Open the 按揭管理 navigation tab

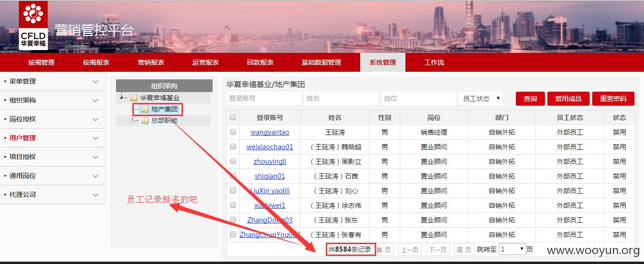(x=41, y=62)
